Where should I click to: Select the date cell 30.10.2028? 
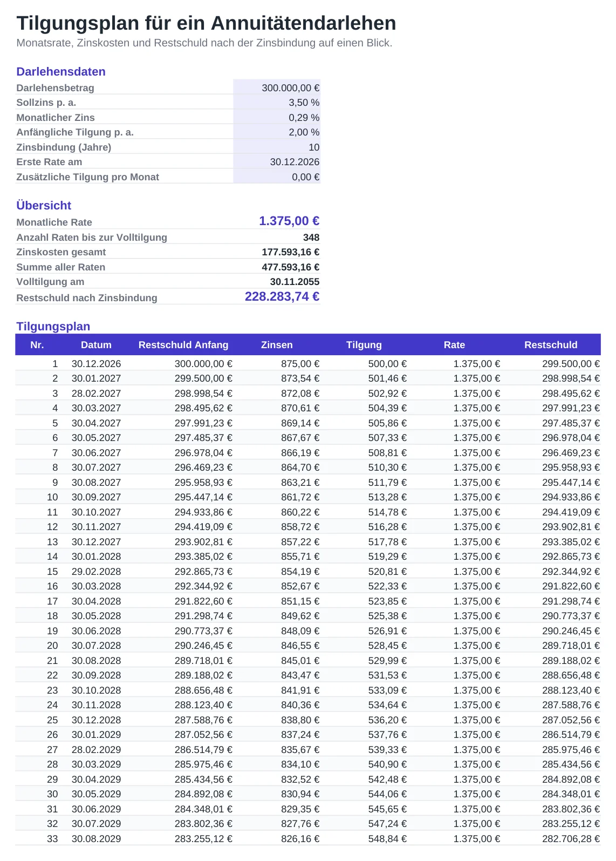tap(96, 690)
